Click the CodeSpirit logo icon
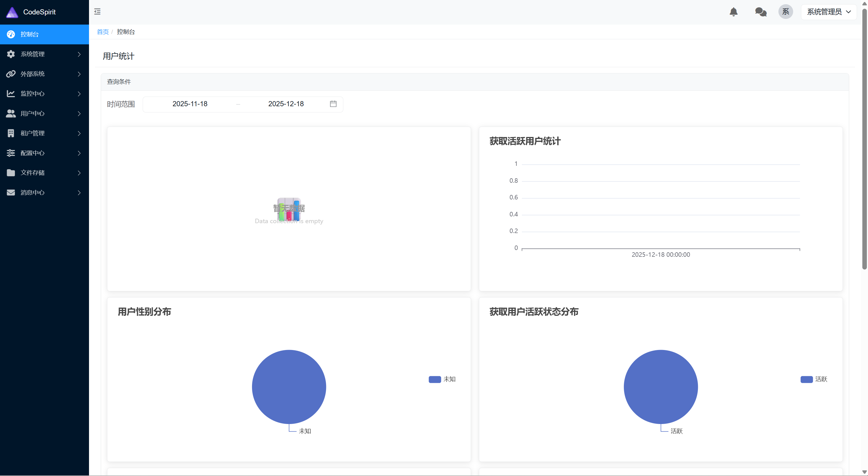Image resolution: width=868 pixels, height=476 pixels. pos(12,12)
